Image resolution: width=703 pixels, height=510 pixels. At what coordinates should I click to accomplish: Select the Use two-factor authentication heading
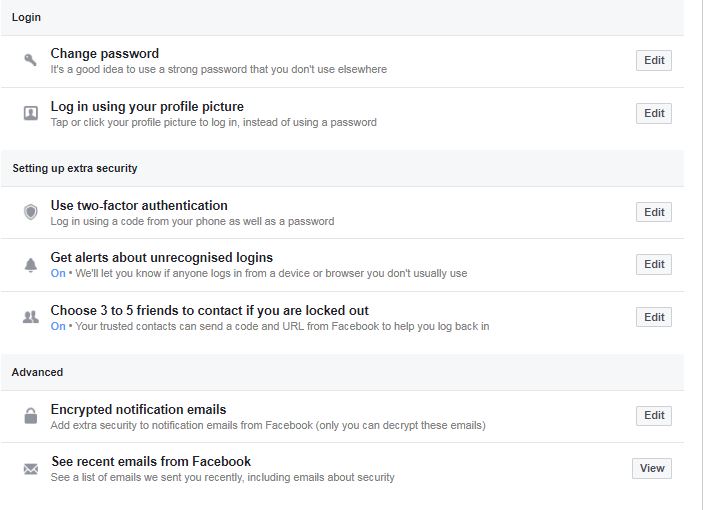(x=139, y=205)
